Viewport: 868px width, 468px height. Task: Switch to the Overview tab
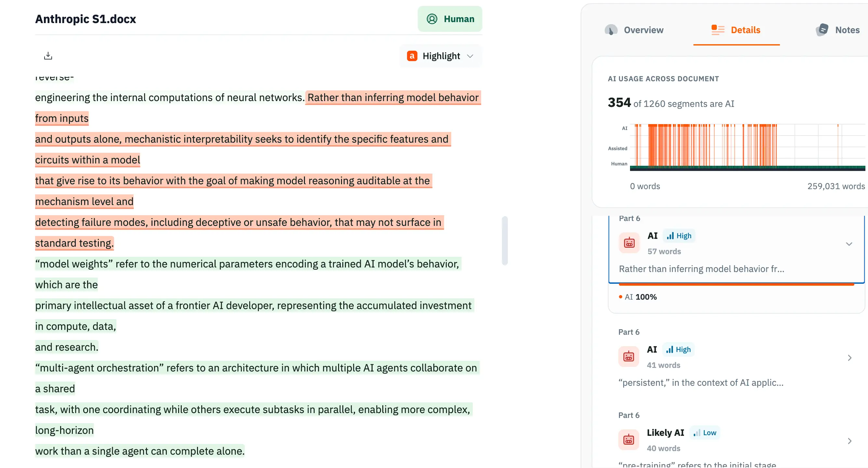pos(634,30)
